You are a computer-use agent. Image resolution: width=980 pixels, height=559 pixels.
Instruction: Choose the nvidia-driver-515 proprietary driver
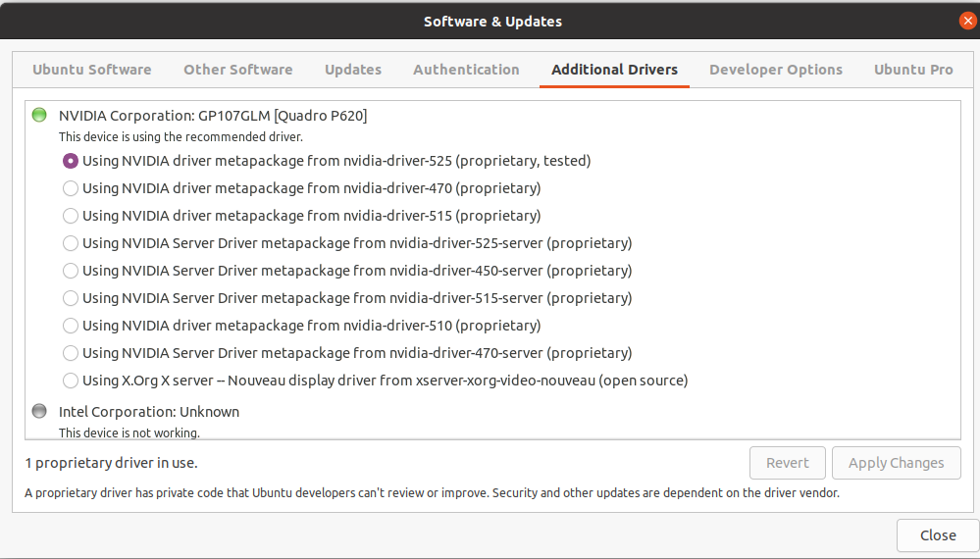point(71,216)
